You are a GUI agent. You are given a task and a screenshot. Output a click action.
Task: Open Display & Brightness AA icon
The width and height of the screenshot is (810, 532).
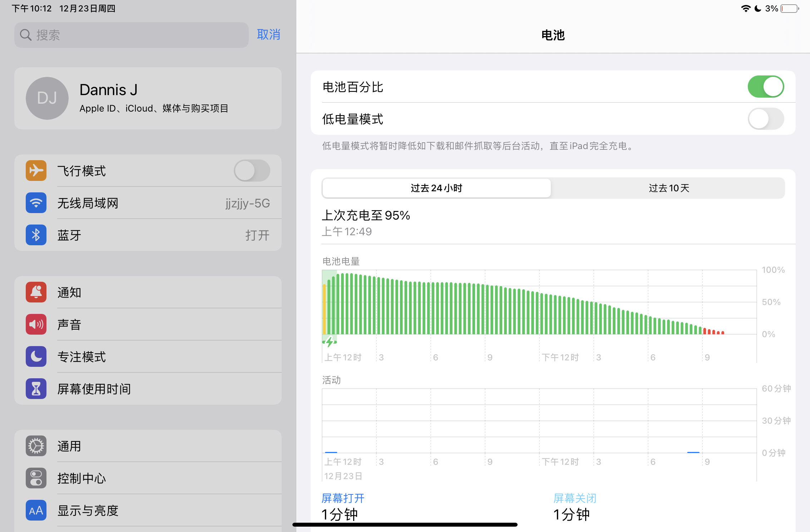coord(36,510)
